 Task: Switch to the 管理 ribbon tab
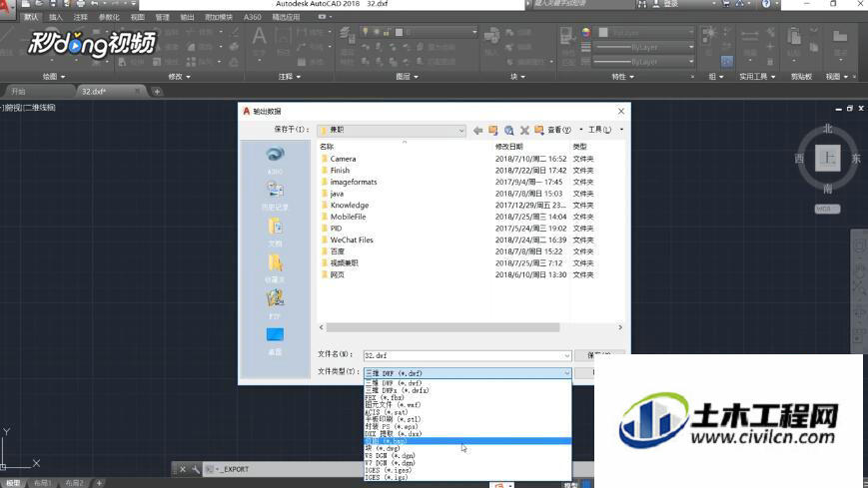tap(162, 17)
